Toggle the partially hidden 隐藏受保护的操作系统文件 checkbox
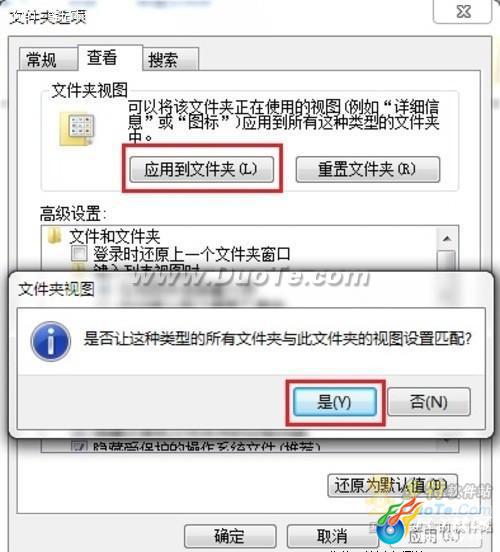The height and width of the screenshot is (552, 500). pyautogui.click(x=79, y=446)
